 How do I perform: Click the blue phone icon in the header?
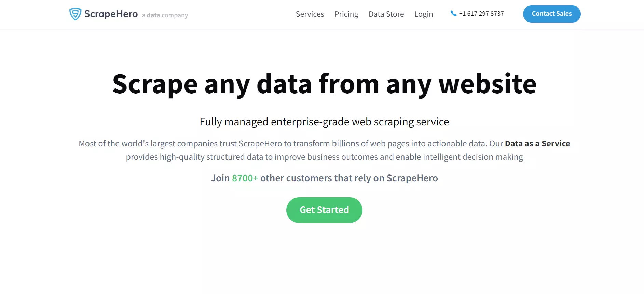[453, 14]
